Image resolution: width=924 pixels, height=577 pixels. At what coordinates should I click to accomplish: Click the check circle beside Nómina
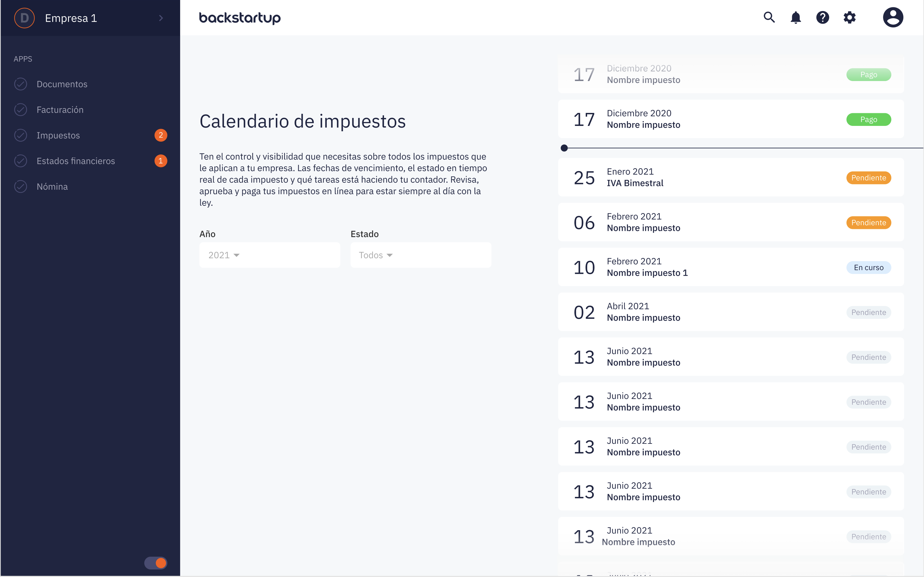[x=21, y=186]
